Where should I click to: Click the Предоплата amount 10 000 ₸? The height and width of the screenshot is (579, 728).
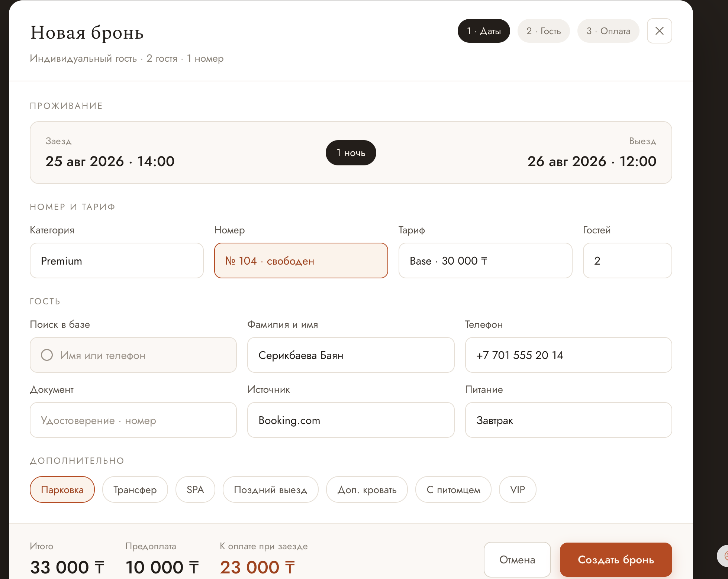162,567
